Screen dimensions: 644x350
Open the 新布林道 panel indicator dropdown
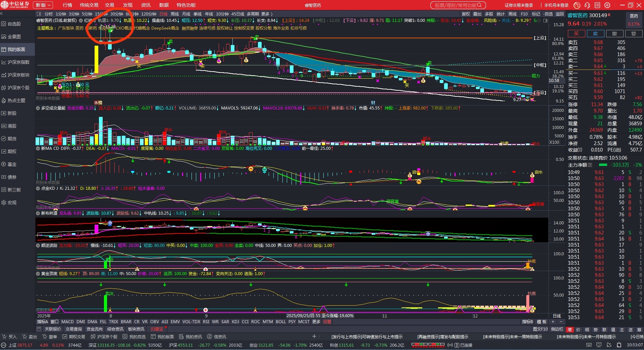tap(38, 213)
